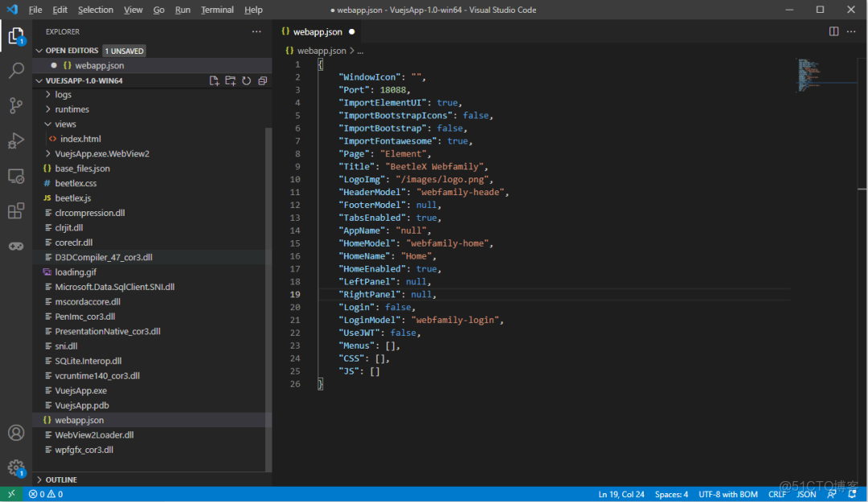The width and height of the screenshot is (868, 502).
Task: Collapse the OPEN EDITORS section
Action: coord(39,50)
